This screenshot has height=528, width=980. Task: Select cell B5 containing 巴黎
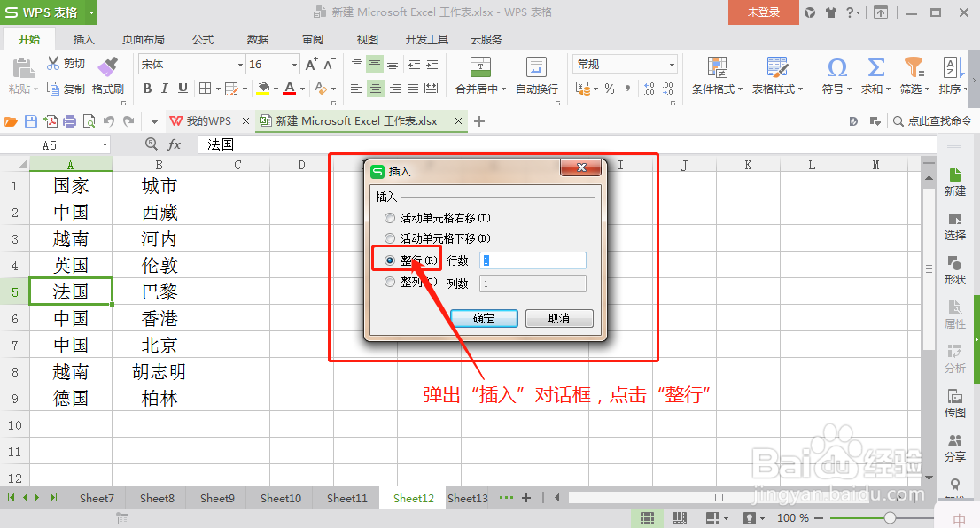(x=159, y=291)
